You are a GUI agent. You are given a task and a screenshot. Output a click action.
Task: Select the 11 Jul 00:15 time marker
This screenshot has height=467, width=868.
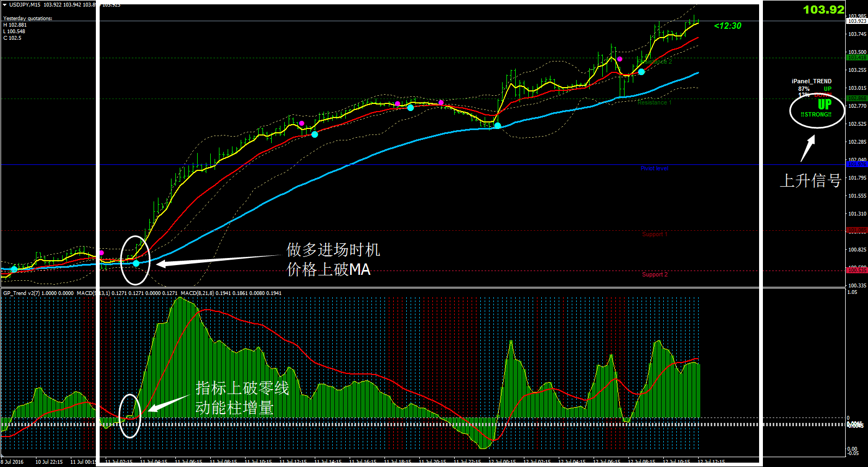click(x=83, y=462)
